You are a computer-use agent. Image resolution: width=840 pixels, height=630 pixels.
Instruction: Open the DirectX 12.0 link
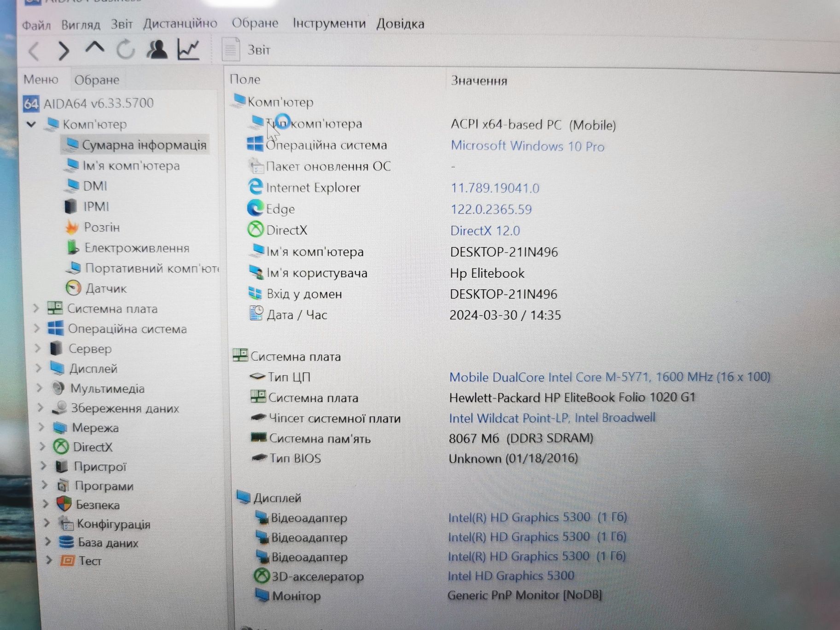485,231
